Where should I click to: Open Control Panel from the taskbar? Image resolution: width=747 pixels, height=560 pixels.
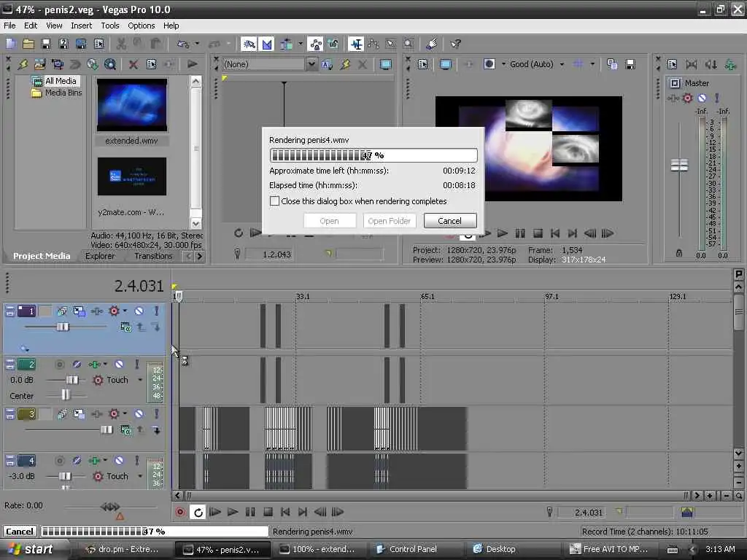click(413, 549)
